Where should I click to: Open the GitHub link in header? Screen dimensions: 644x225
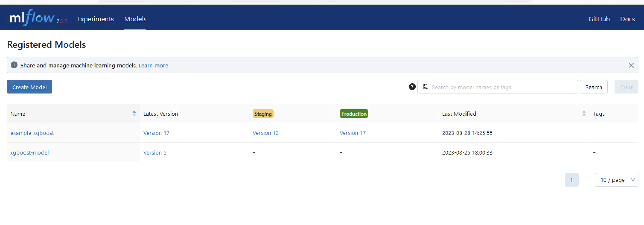click(x=599, y=19)
